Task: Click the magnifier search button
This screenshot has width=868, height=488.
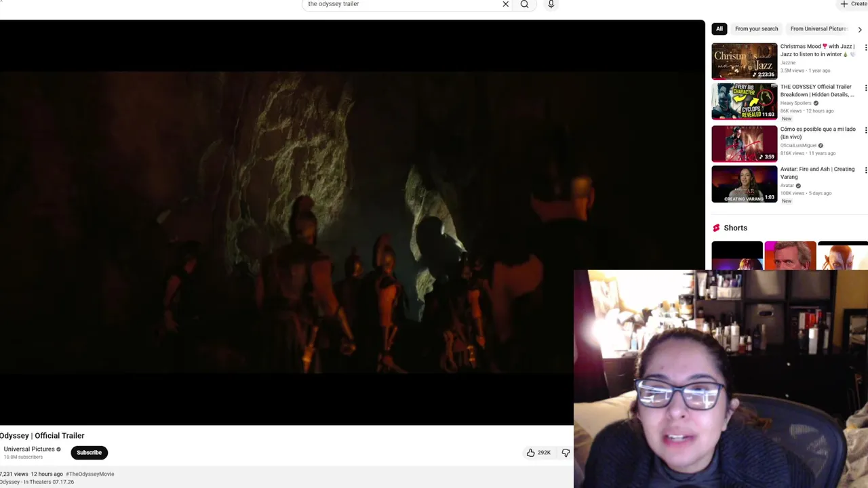Action: [524, 4]
